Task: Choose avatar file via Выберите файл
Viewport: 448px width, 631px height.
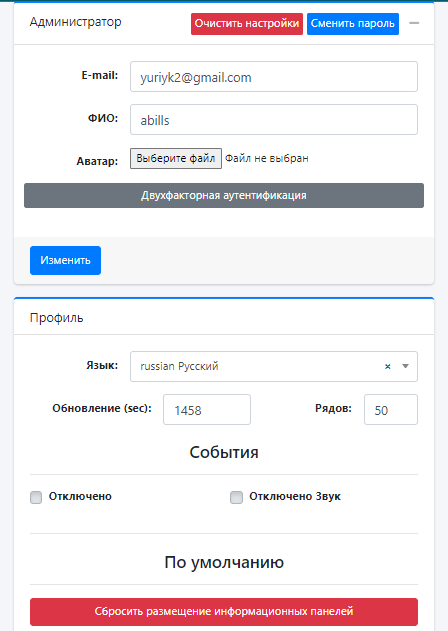Action: tap(175, 158)
